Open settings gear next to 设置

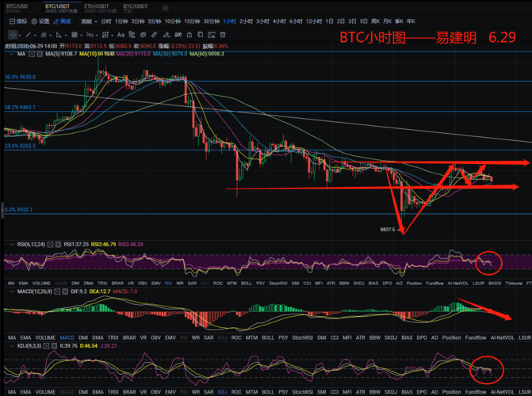(x=34, y=21)
